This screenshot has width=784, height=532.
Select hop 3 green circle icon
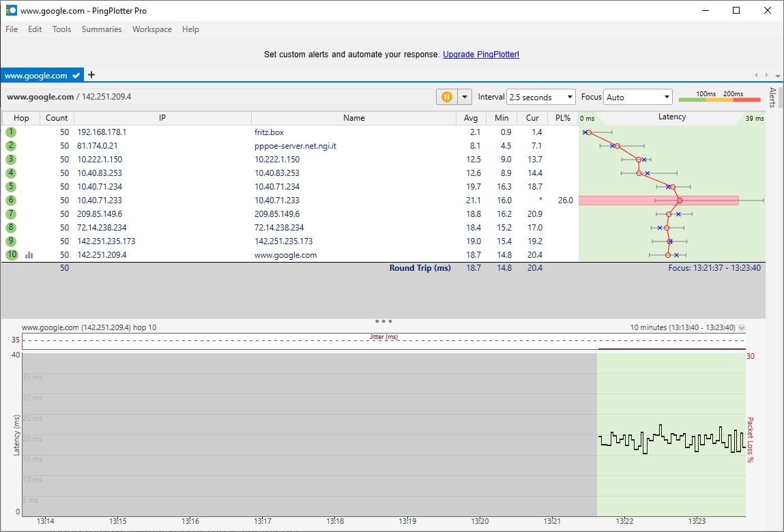[10, 160]
